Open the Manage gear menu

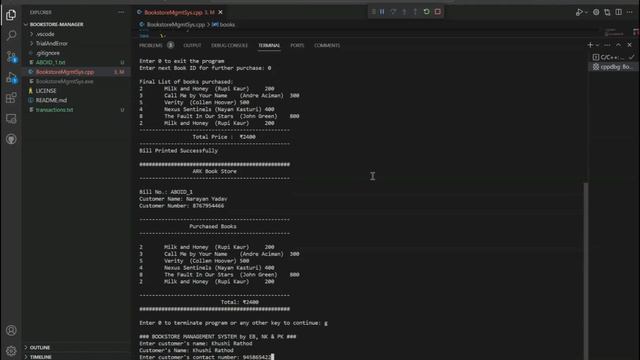[11, 351]
